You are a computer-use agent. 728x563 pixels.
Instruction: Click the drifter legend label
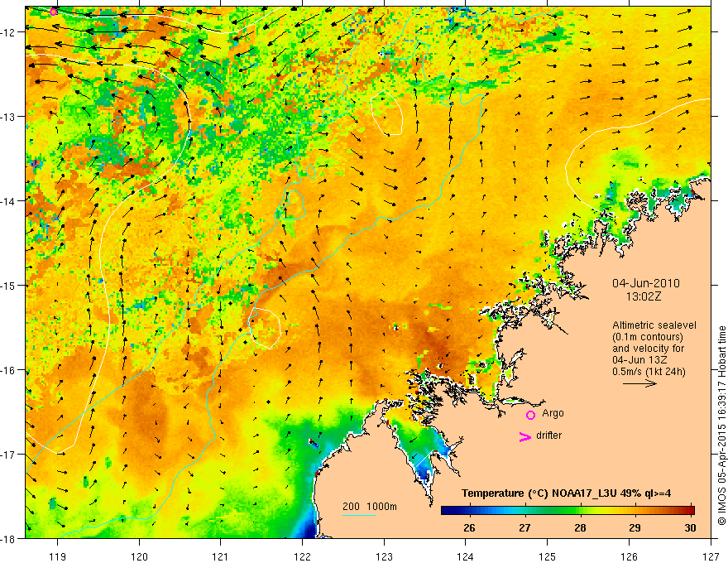coord(548,435)
